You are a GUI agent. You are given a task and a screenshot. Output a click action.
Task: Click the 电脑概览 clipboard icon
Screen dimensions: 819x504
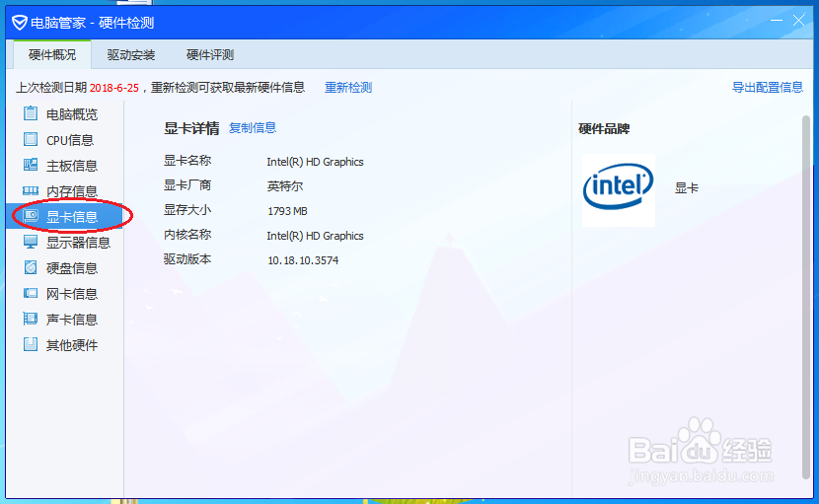[x=31, y=113]
